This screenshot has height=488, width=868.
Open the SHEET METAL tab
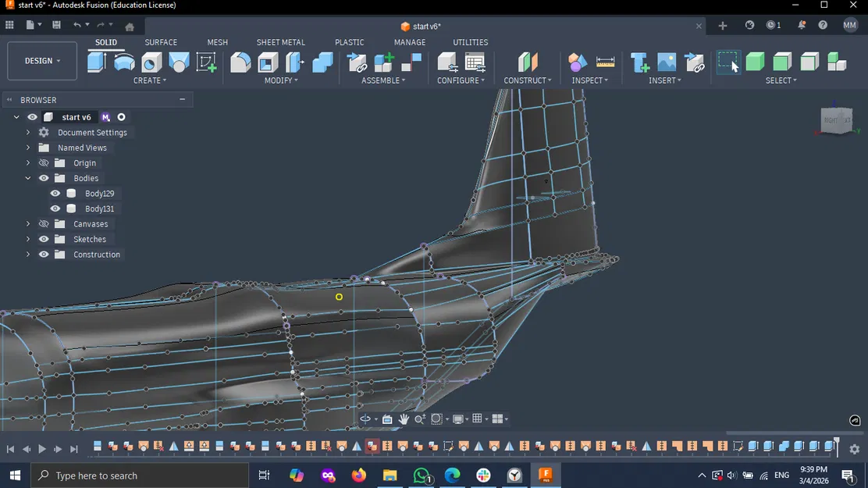(x=280, y=42)
